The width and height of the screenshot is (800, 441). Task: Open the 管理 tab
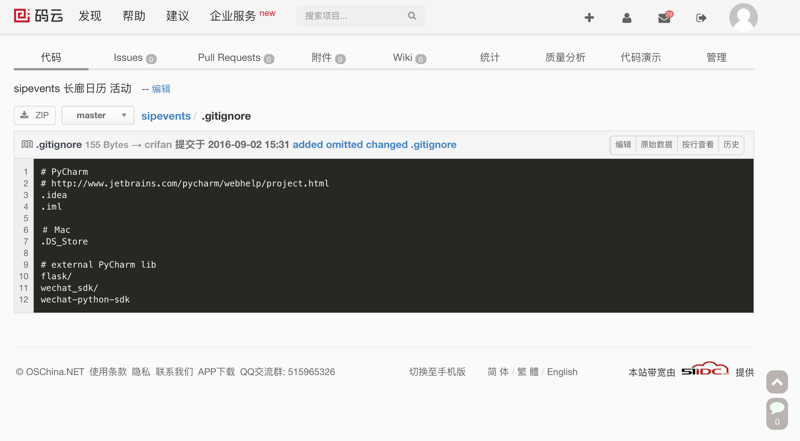(716, 58)
